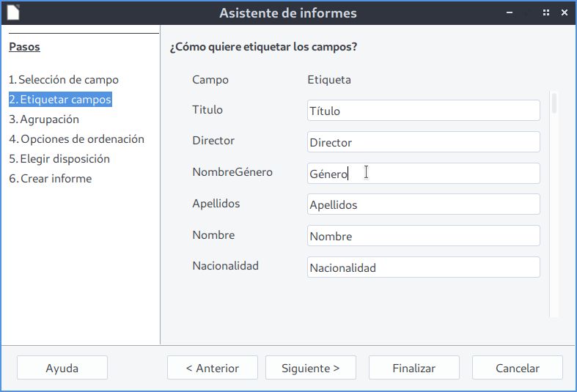Click the four-squares title bar icon
Screen dimensions: 577x392
click(x=546, y=12)
